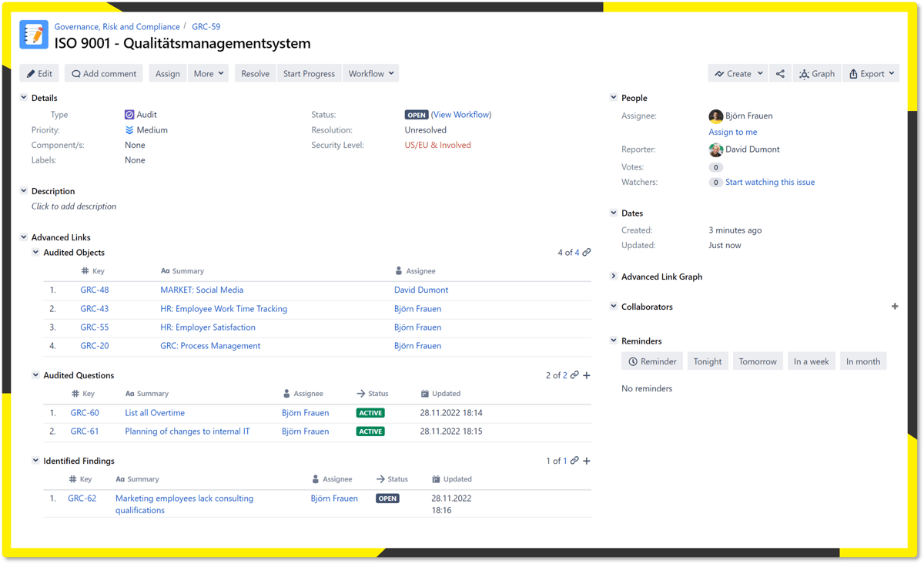
Task: Click the share issue icon
Action: 780,73
